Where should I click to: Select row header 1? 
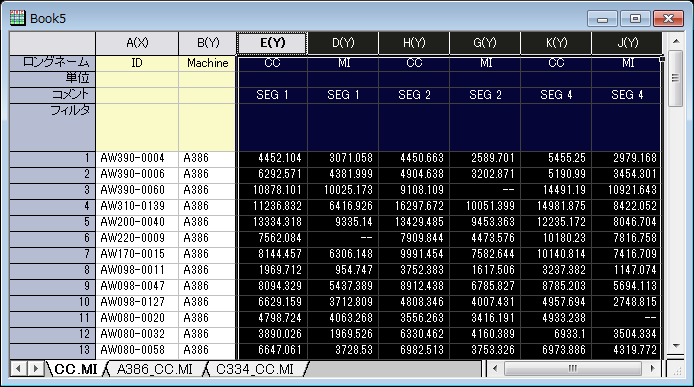click(52, 158)
